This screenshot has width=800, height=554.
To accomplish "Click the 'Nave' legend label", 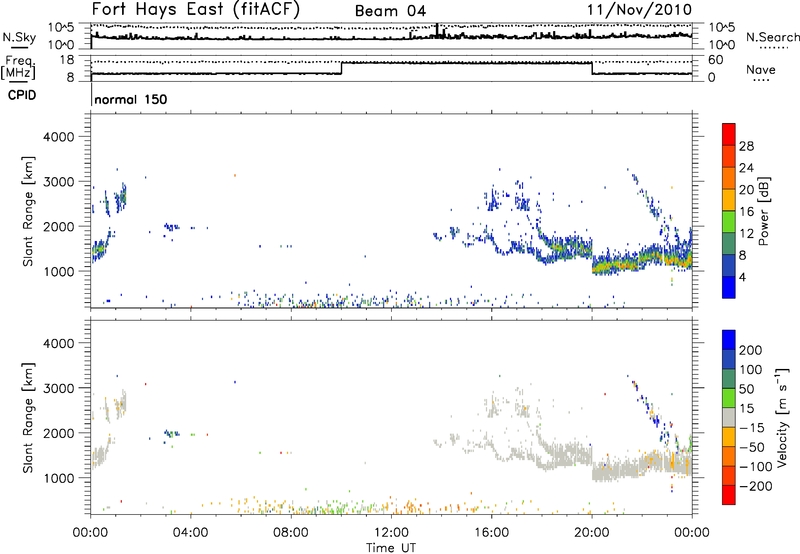I will (760, 69).
